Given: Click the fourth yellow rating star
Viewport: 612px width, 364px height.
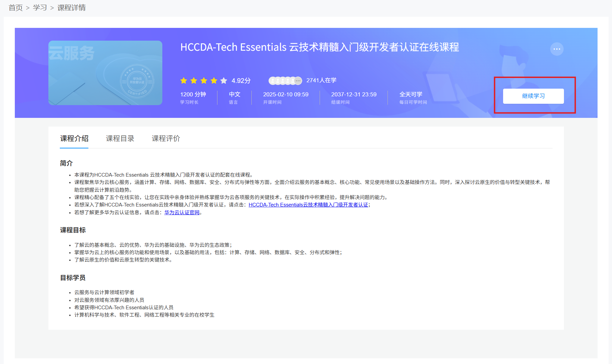Looking at the screenshot, I should click(x=214, y=81).
